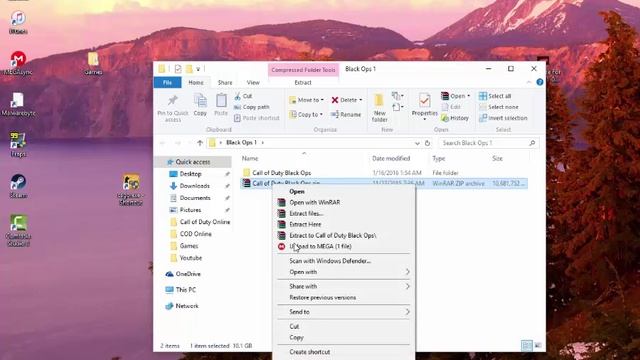Image resolution: width=640 pixels, height=360 pixels.
Task: Switch to details view button
Action: (527, 345)
